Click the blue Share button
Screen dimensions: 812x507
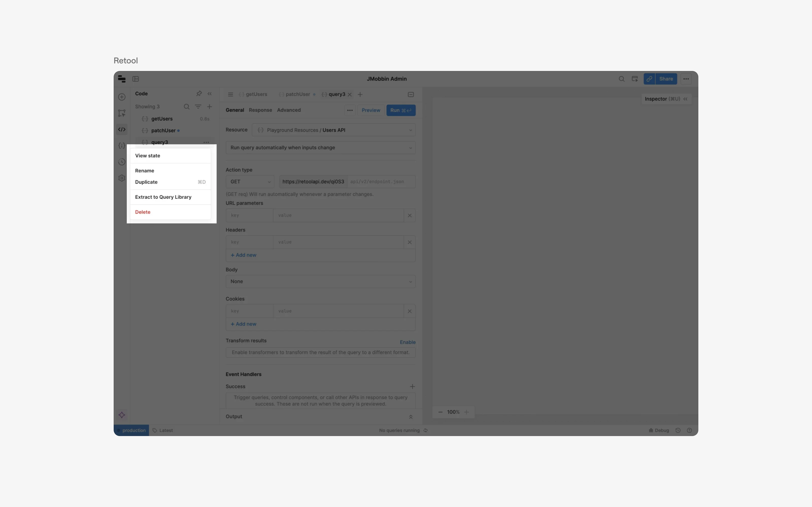666,79
